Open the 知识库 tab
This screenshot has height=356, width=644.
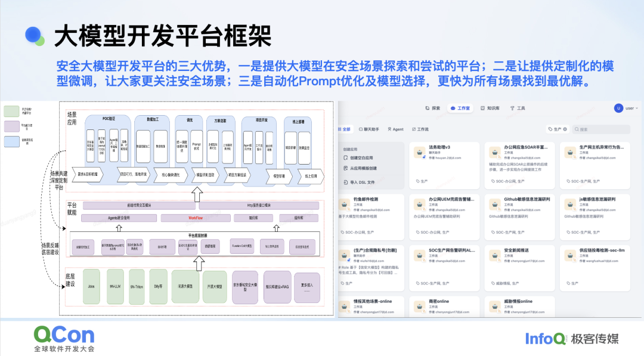[490, 108]
